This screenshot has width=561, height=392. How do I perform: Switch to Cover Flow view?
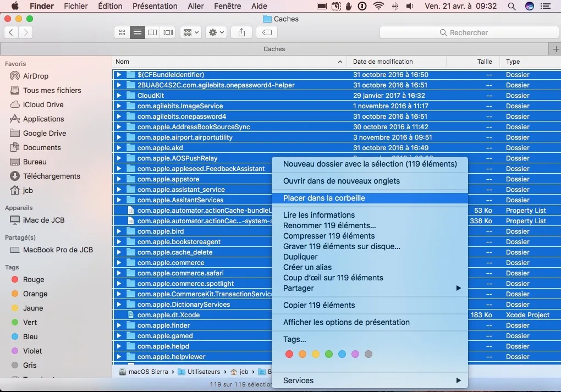click(x=167, y=32)
